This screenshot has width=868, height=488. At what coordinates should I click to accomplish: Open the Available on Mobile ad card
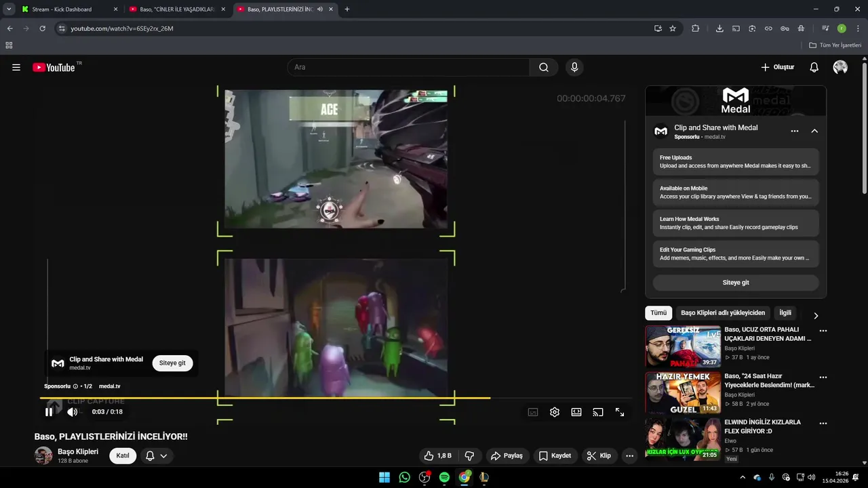[736, 192]
